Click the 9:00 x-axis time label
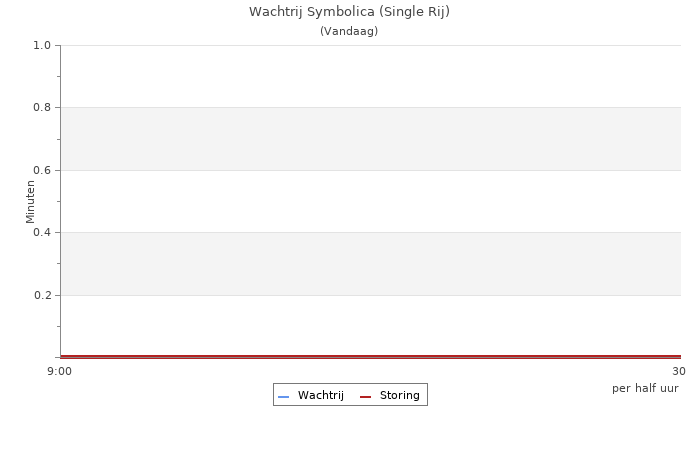Screen dimensions: 700x450 coord(59,372)
